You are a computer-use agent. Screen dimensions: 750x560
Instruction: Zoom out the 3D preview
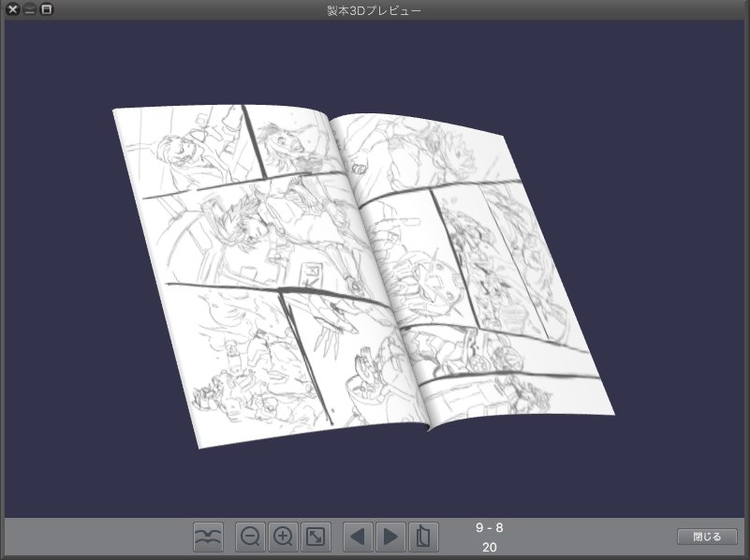point(250,537)
